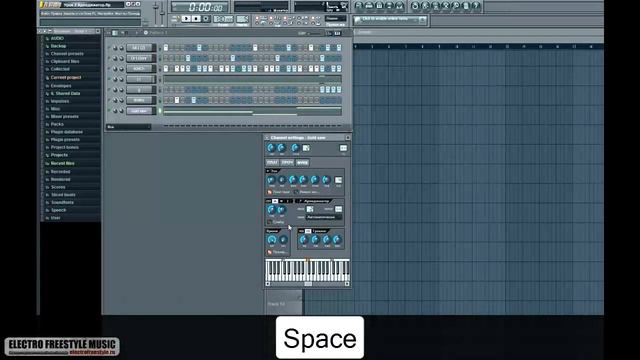Toggle the Fat mode checkbox in echo section

tap(296, 192)
